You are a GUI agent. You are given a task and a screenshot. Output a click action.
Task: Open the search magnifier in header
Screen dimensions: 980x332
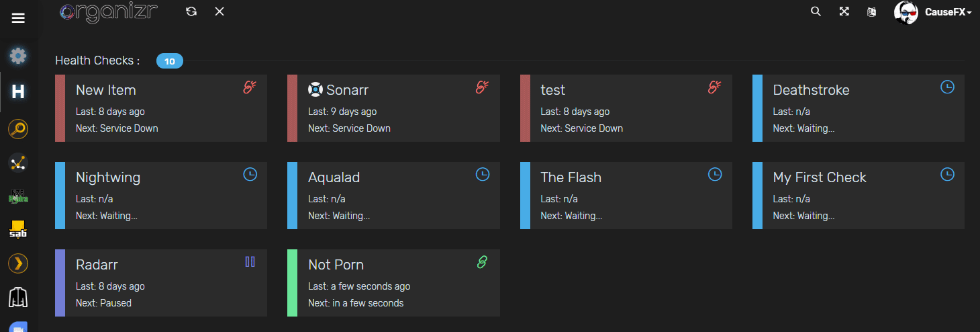coord(816,11)
